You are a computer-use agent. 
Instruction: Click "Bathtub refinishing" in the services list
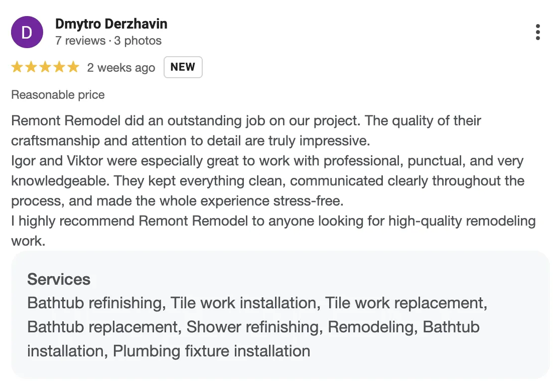tap(96, 303)
